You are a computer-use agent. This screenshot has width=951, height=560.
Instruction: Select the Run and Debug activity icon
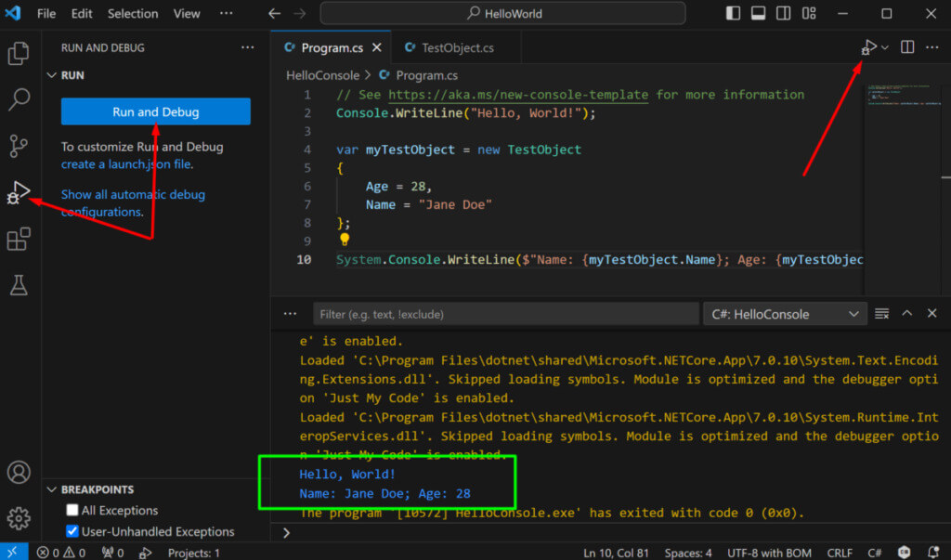[20, 194]
